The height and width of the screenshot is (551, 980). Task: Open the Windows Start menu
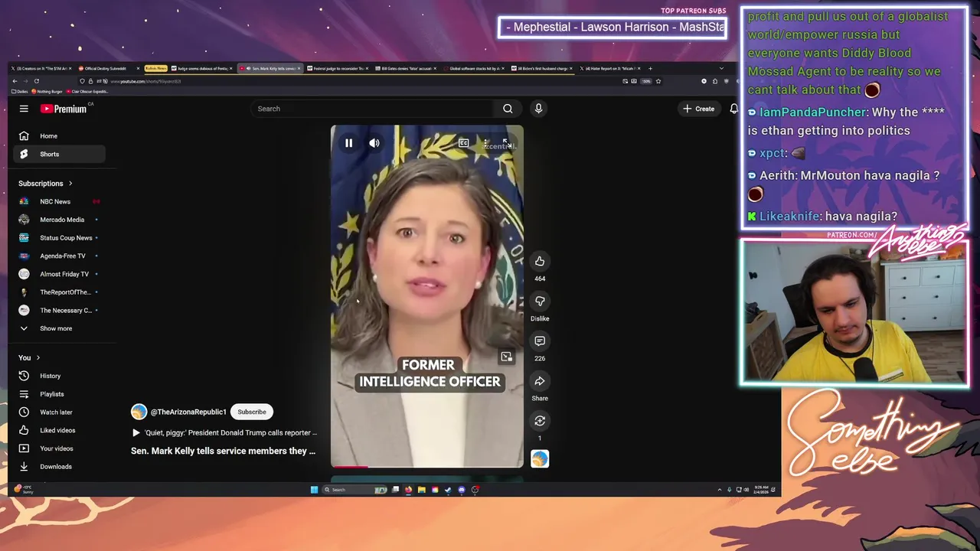[314, 490]
